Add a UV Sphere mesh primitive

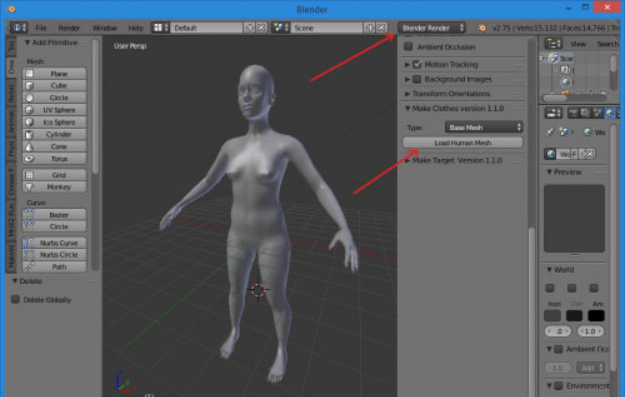coord(54,110)
